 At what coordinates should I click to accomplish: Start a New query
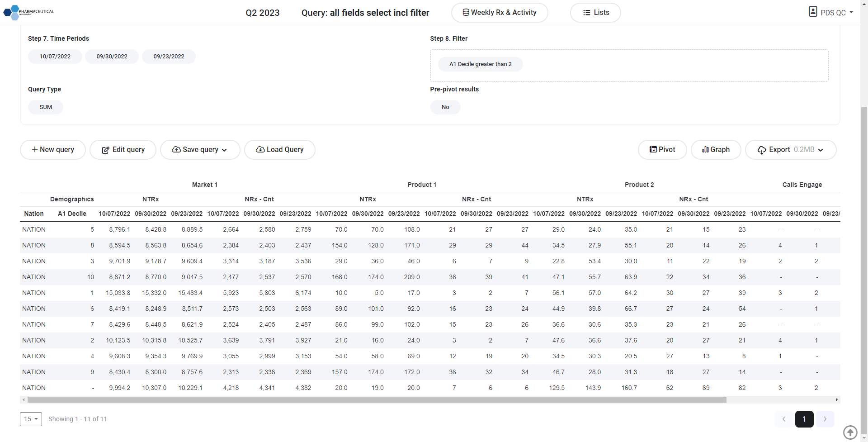tap(53, 150)
